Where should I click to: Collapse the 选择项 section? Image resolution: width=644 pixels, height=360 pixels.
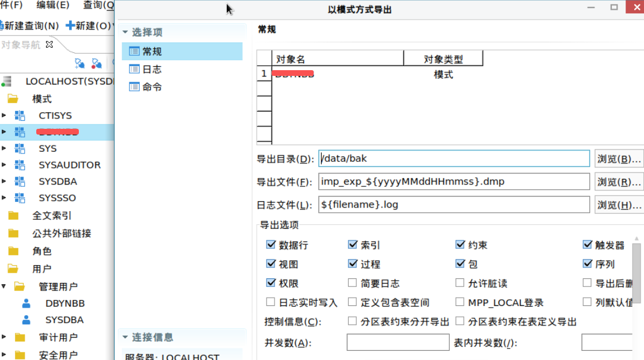[125, 32]
